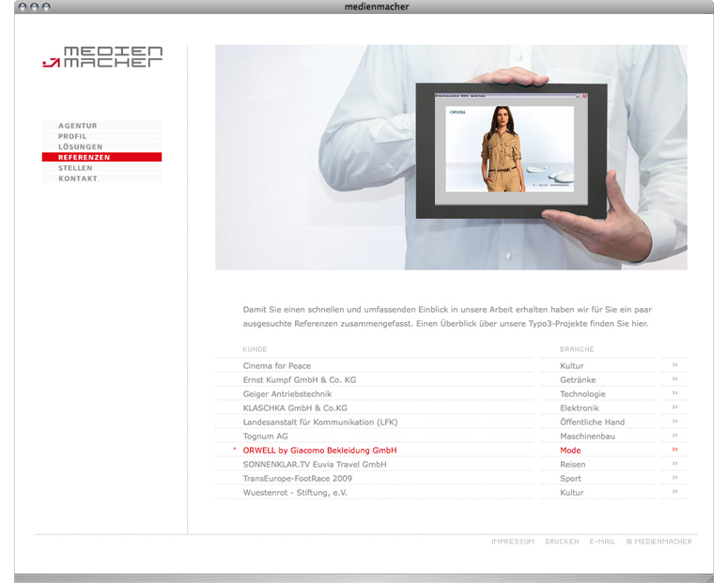
Task: Click the double-arrow icon in Geiger Antriebstechnik row
Action: pyautogui.click(x=675, y=393)
